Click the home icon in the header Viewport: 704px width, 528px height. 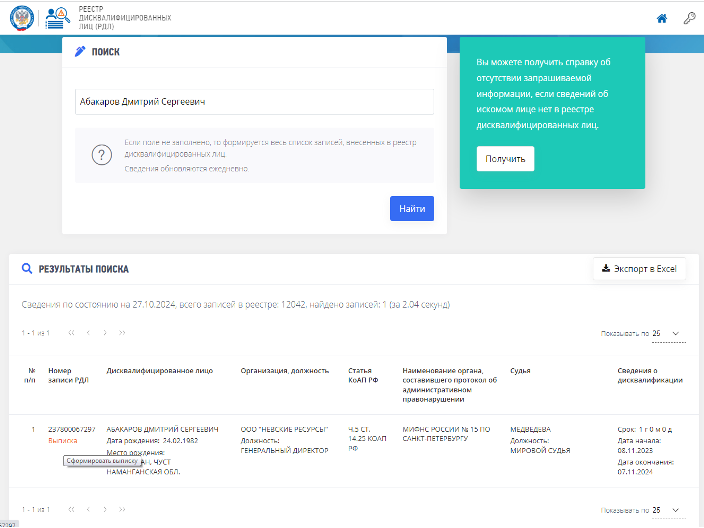click(x=661, y=18)
